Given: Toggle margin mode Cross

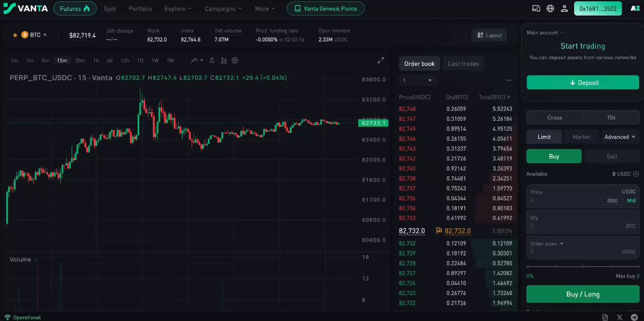Looking at the screenshot, I should click(x=555, y=117).
